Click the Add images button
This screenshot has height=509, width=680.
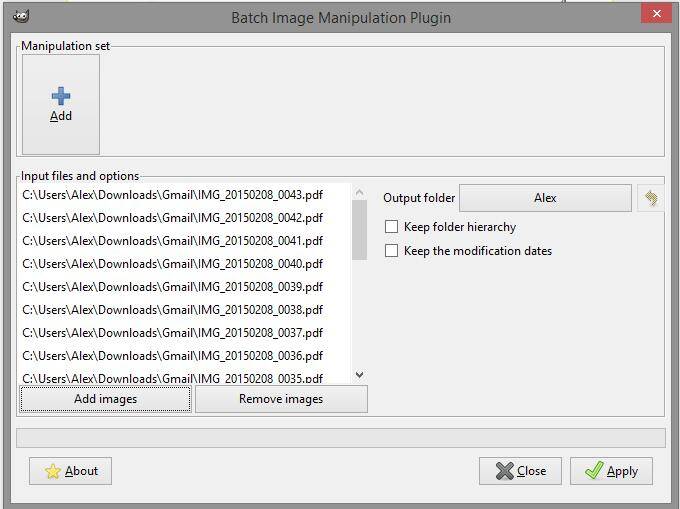tap(105, 399)
